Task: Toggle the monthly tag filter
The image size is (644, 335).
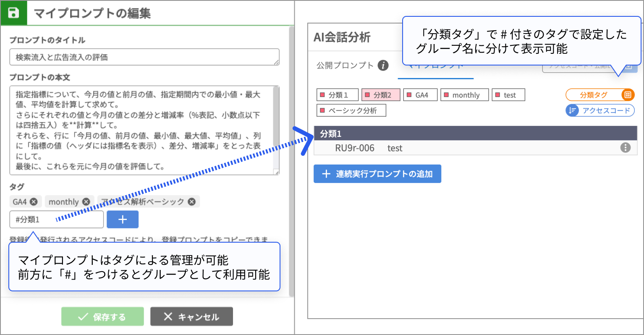Action: pos(465,95)
